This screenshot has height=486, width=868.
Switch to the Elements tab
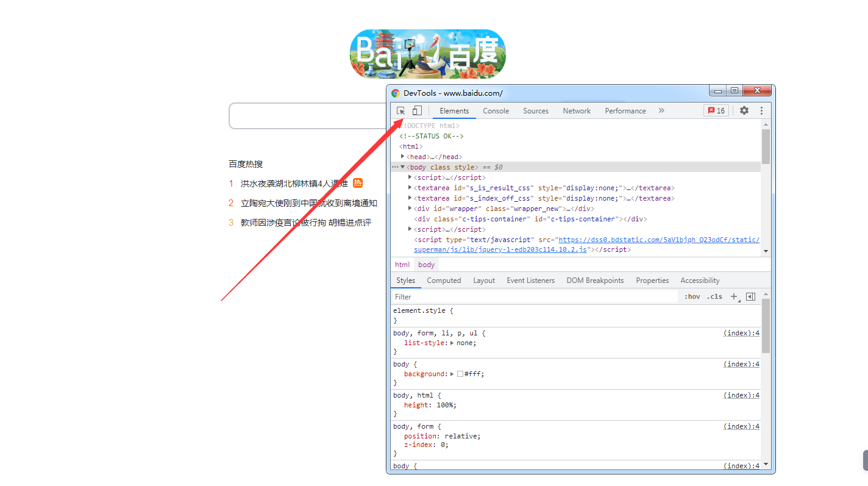[x=455, y=111]
